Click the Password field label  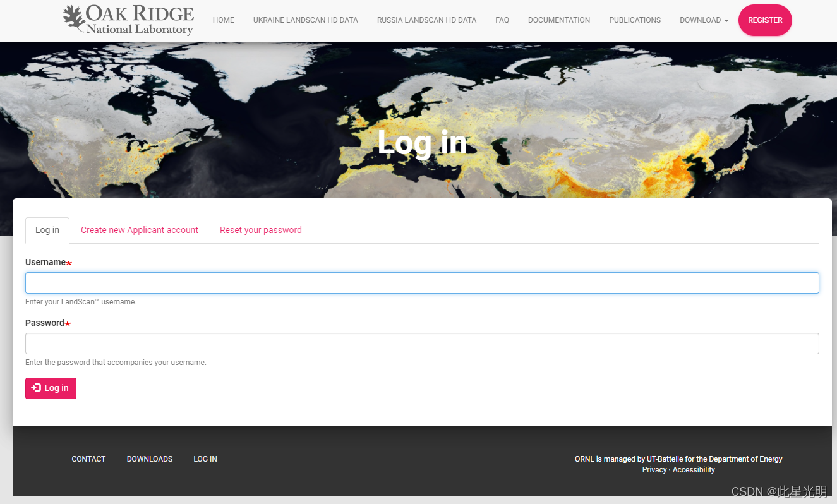tap(45, 323)
